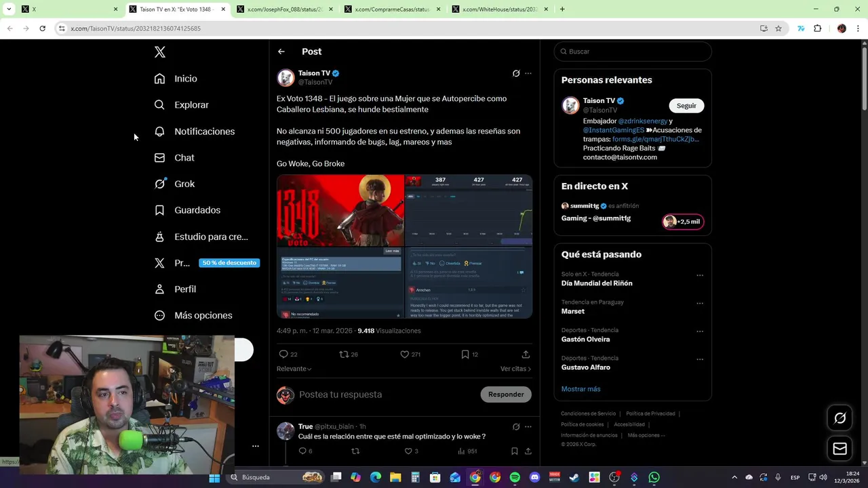This screenshot has width=868, height=488.
Task: Open floating Grok button
Action: point(840,418)
